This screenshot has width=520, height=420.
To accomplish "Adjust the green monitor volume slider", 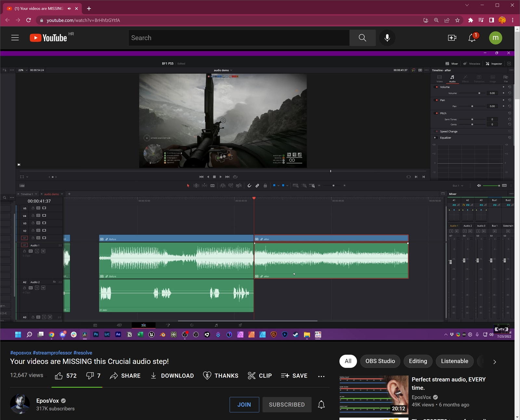I will pos(491,185).
